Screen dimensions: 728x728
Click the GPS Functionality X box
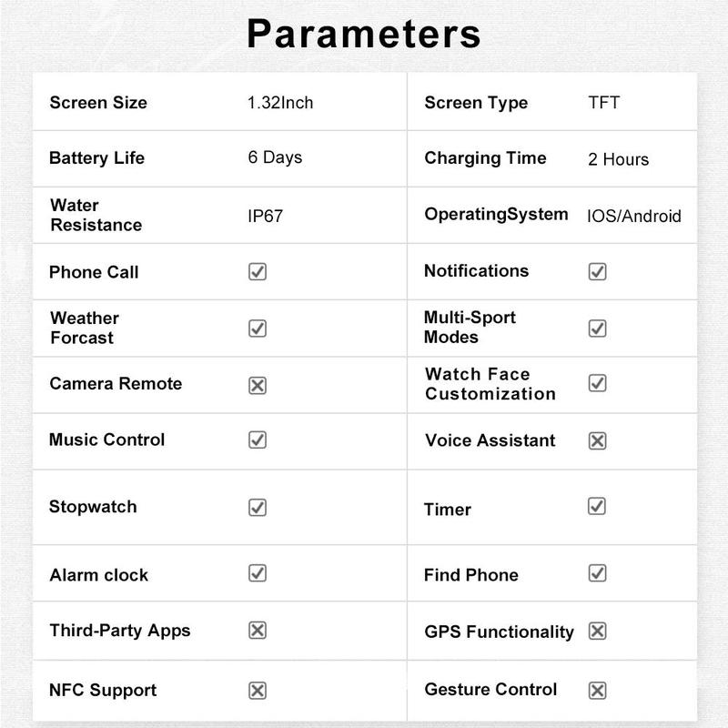click(597, 632)
